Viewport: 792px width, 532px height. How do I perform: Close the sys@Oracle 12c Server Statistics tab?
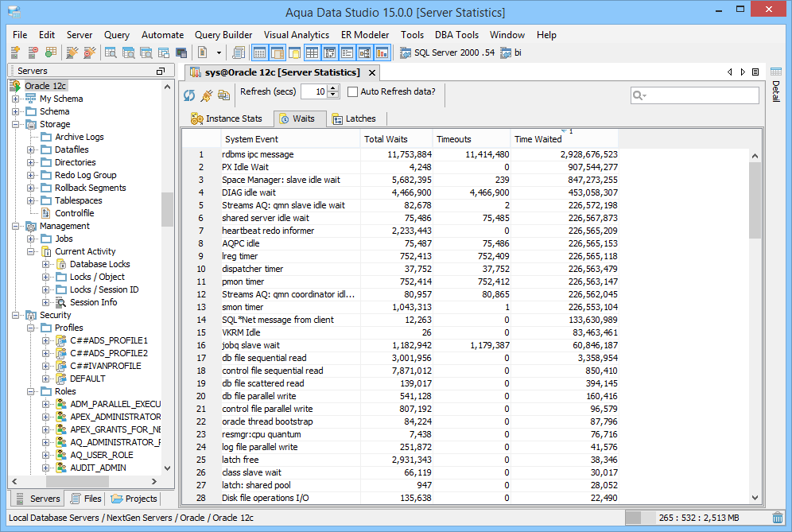[372, 72]
